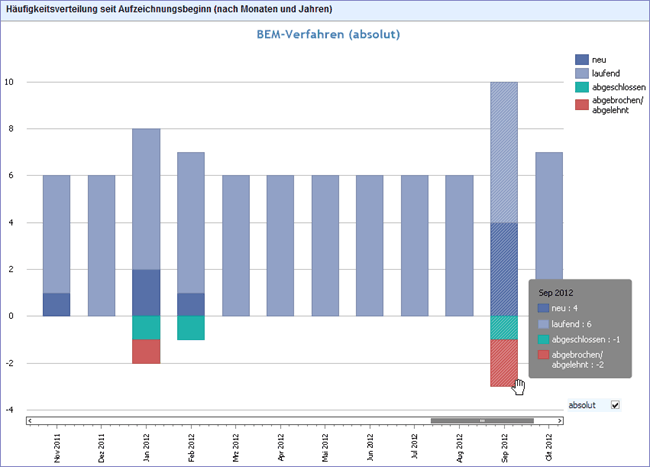The image size is (650, 467).
Task: Click the abgeschlossen legend label
Action: click(618, 87)
